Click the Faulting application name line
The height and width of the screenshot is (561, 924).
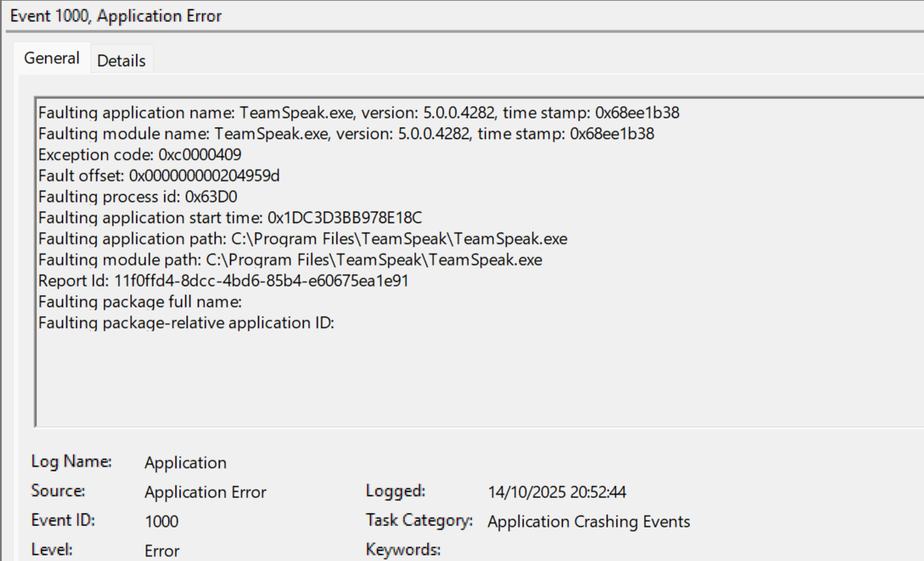coord(358,113)
